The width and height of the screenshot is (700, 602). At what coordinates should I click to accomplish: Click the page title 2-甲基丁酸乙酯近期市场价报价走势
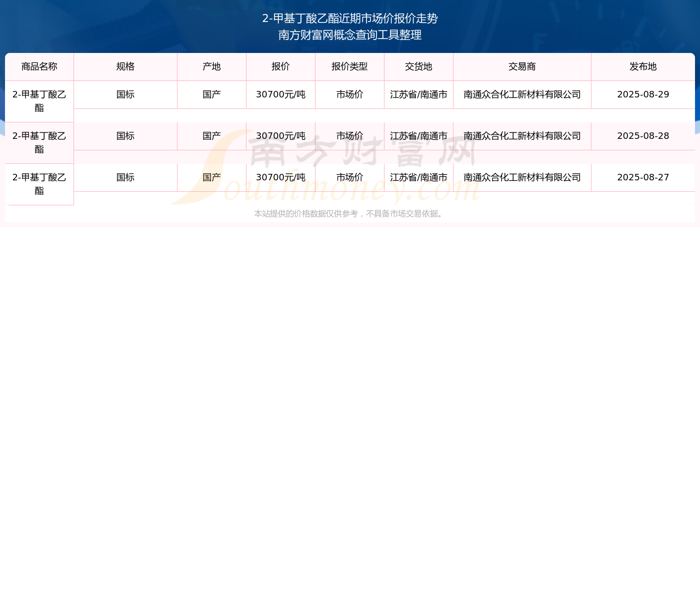[350, 18]
